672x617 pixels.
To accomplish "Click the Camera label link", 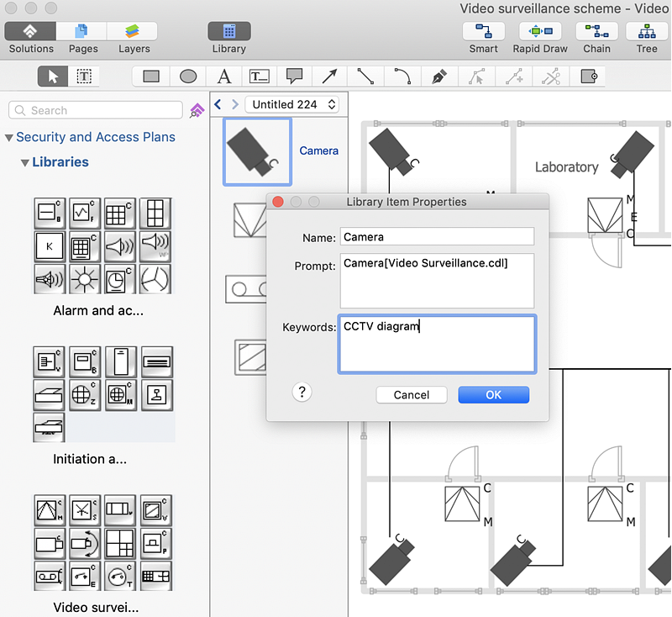I will click(x=318, y=150).
